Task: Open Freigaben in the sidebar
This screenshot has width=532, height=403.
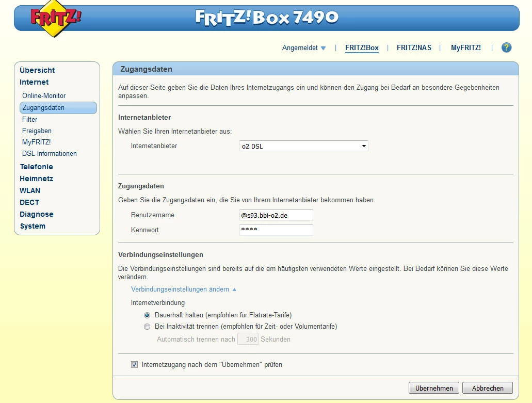Action: pos(37,131)
